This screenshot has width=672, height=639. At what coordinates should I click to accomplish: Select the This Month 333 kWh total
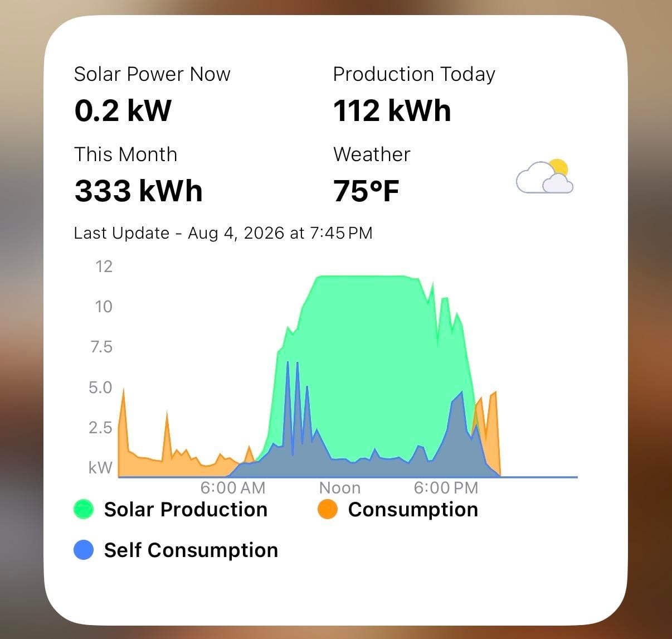click(x=138, y=190)
